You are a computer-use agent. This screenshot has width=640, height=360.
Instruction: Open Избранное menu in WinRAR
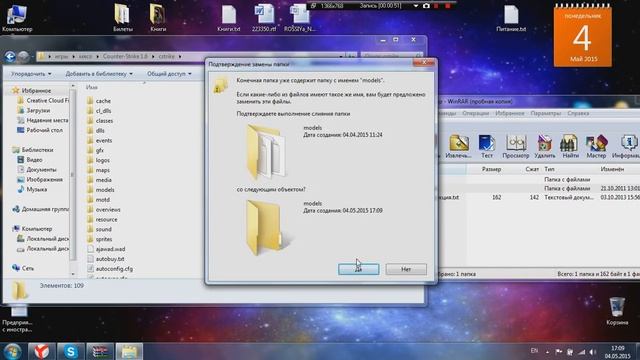[x=510, y=113]
